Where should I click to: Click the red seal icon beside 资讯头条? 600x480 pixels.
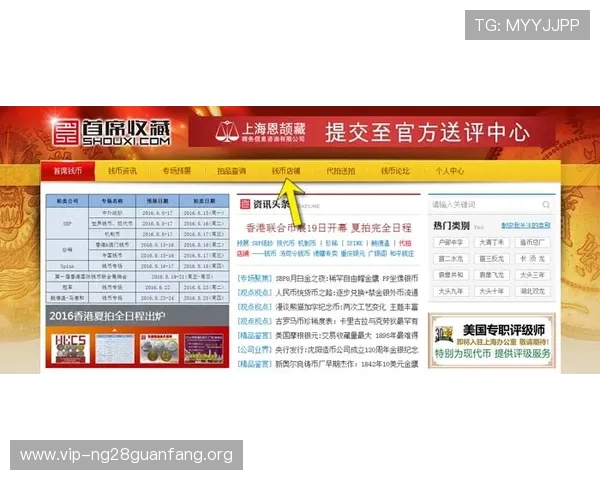(x=245, y=204)
